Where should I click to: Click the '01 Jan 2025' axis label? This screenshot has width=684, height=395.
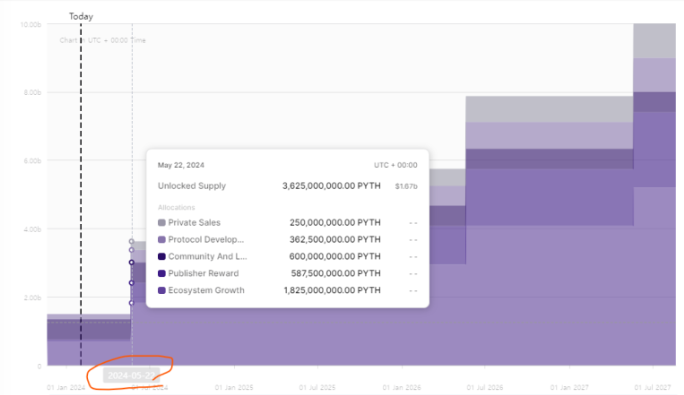click(x=234, y=388)
